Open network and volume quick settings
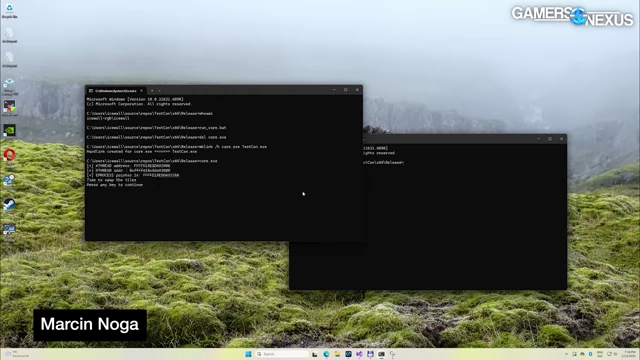The height and width of the screenshot is (360, 640). pos(612,354)
